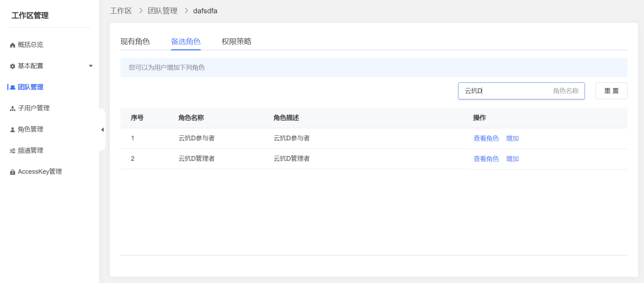Open the 权限策略 tab
644x283 pixels.
tap(236, 42)
